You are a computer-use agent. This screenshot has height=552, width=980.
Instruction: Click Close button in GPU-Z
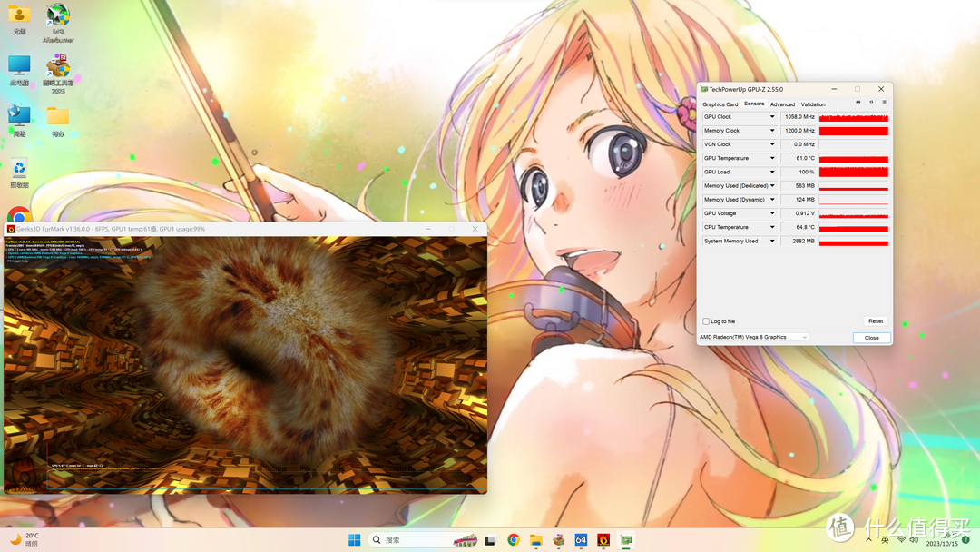point(871,338)
